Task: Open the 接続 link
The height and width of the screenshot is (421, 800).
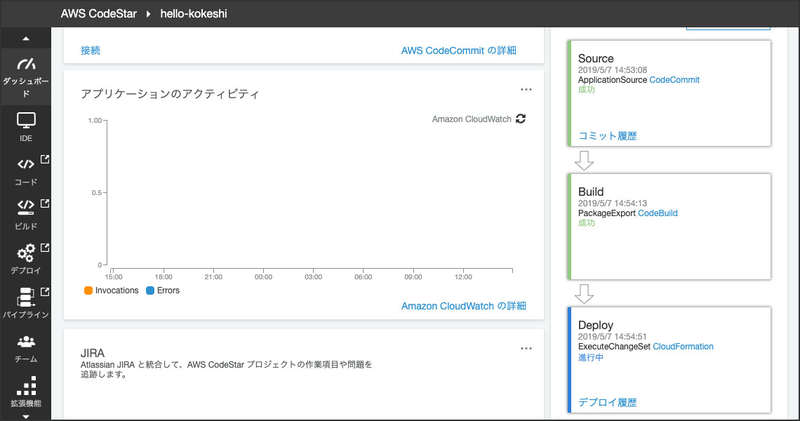Action: [90, 51]
